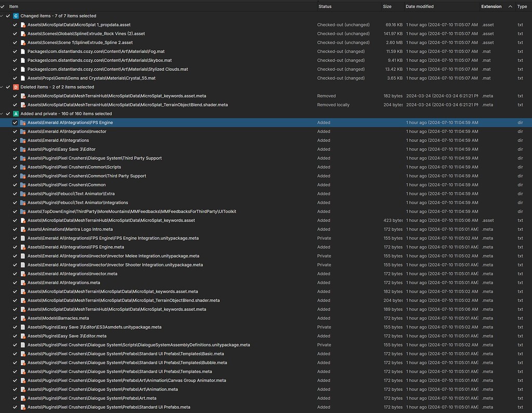Uncheck the removed MicroSplat_keywords.asset.meta item
Screen dimensions: 532x413
tap(15, 96)
